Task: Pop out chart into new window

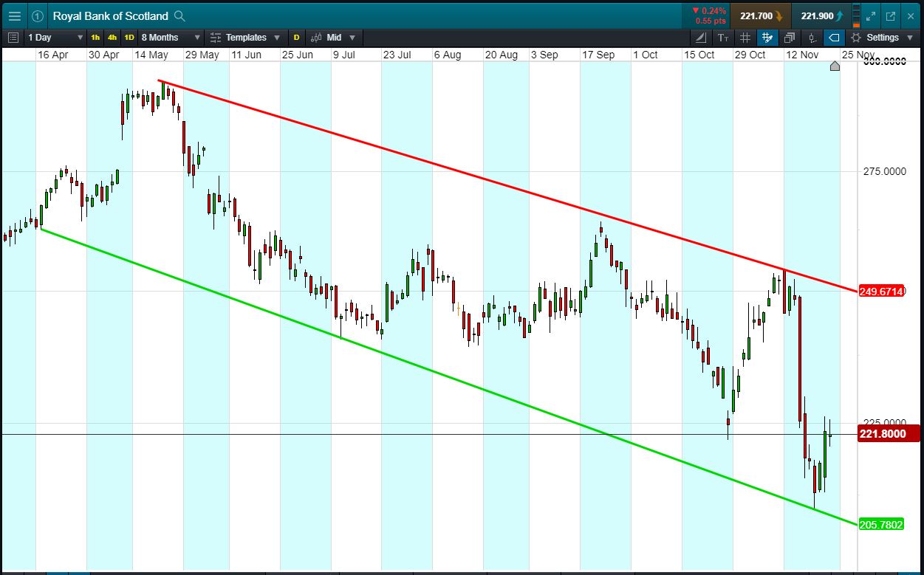Action: [891, 16]
